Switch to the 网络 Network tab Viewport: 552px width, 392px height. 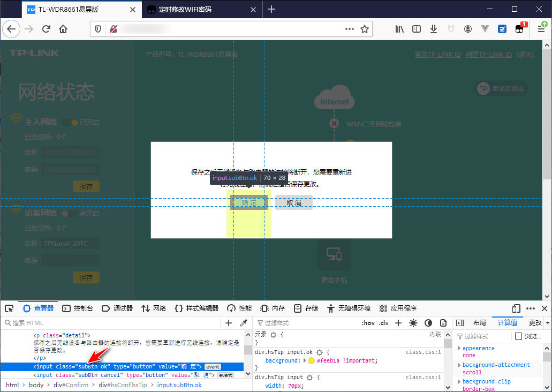[154, 308]
